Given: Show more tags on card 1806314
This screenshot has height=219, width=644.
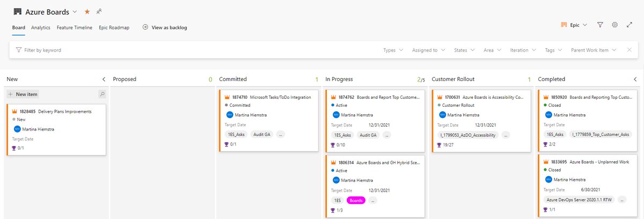Looking at the screenshot, I should (372, 200).
